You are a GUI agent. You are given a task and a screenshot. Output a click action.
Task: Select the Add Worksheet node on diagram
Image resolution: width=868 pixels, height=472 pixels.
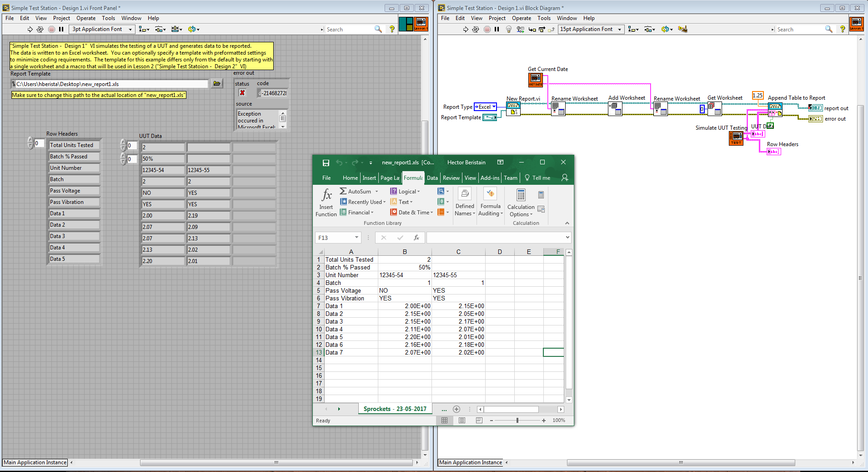click(x=615, y=109)
